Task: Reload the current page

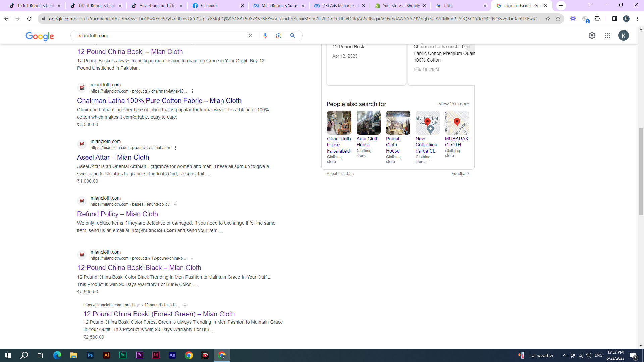Action: [29, 19]
